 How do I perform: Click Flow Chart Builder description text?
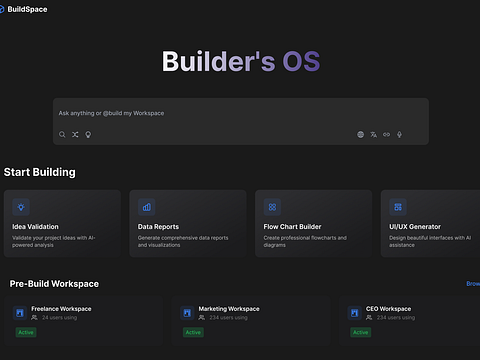(305, 241)
